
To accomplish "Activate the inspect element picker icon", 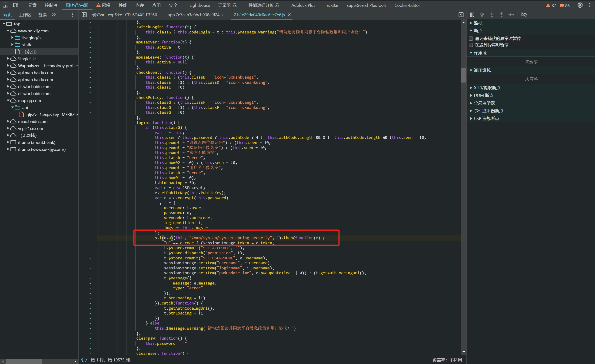I will point(6,5).
